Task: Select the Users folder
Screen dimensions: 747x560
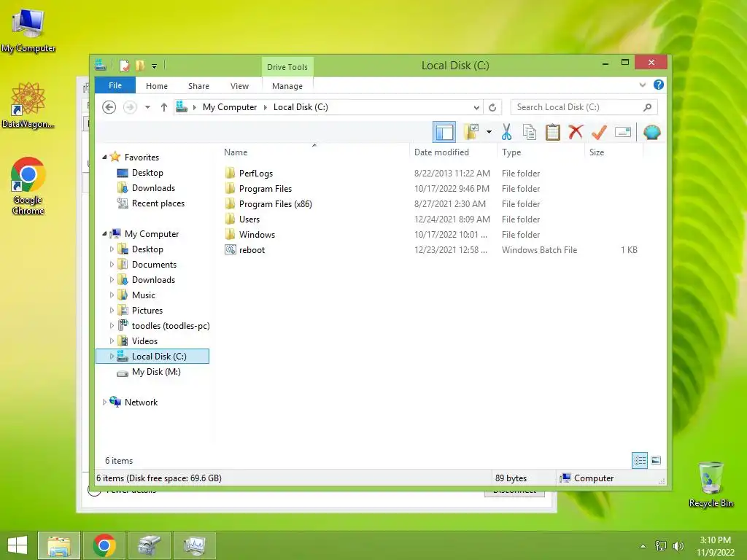Action: point(249,219)
